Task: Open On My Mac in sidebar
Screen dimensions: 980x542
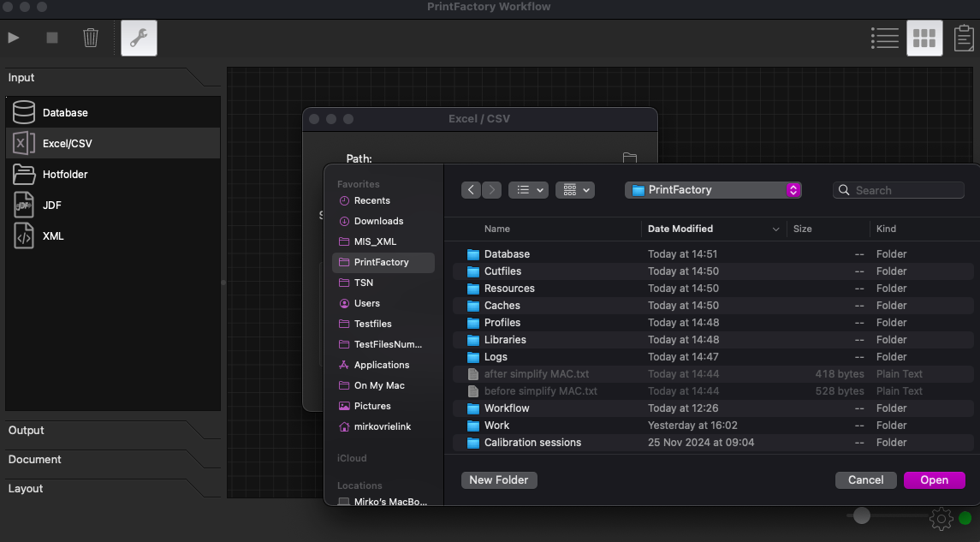Action: pos(383,385)
